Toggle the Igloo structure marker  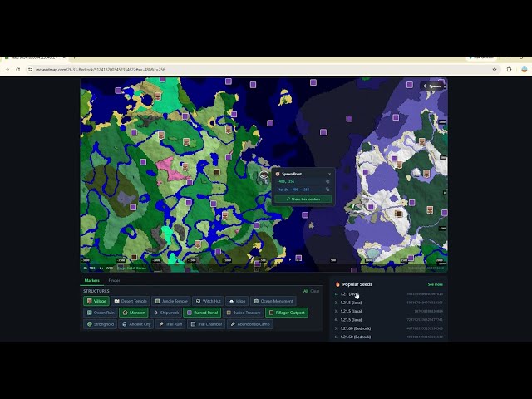(x=237, y=301)
